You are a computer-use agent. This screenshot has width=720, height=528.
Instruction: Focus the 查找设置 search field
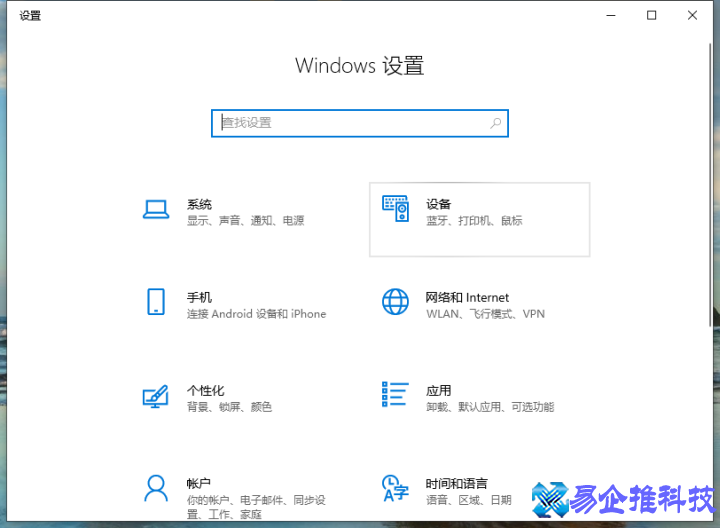pos(360,123)
